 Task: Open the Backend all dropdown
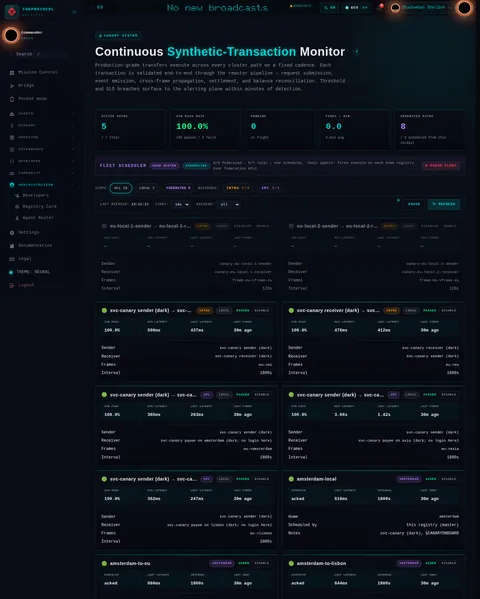tap(229, 204)
